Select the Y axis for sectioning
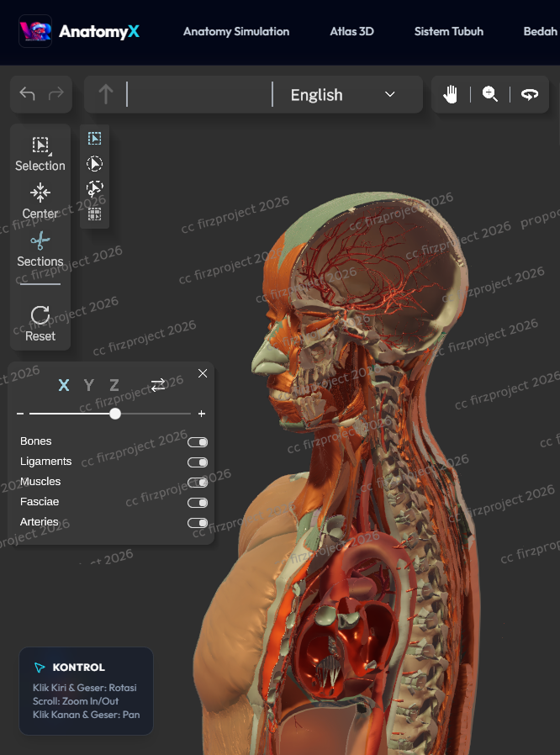 tap(89, 386)
